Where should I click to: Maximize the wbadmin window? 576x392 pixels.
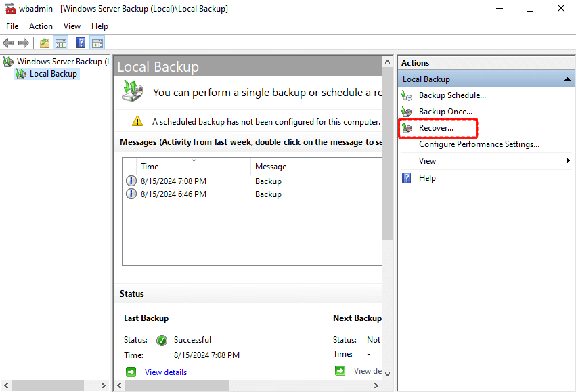click(530, 8)
